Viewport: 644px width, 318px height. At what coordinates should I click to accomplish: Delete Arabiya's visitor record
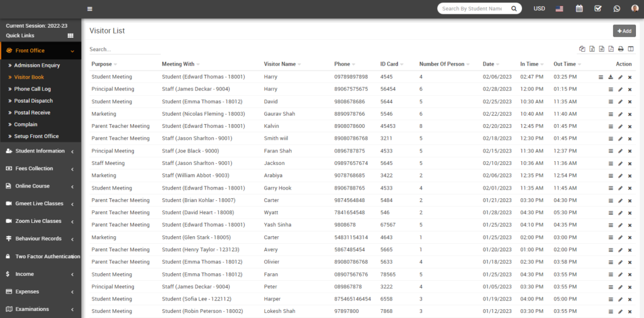click(630, 176)
